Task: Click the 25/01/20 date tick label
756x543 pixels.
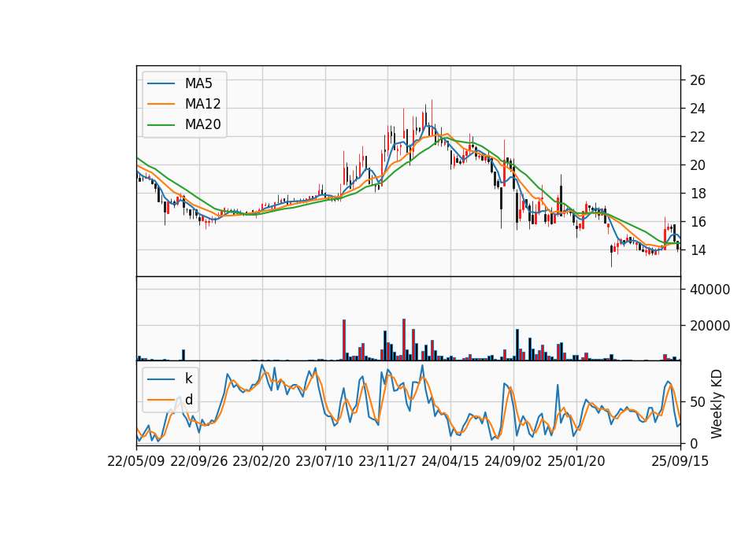Action: point(576,461)
